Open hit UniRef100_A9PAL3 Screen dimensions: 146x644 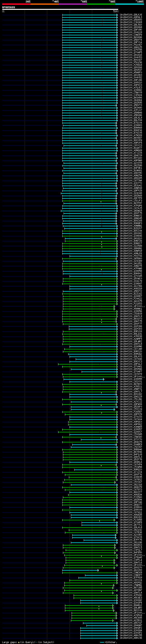(x=131, y=17)
